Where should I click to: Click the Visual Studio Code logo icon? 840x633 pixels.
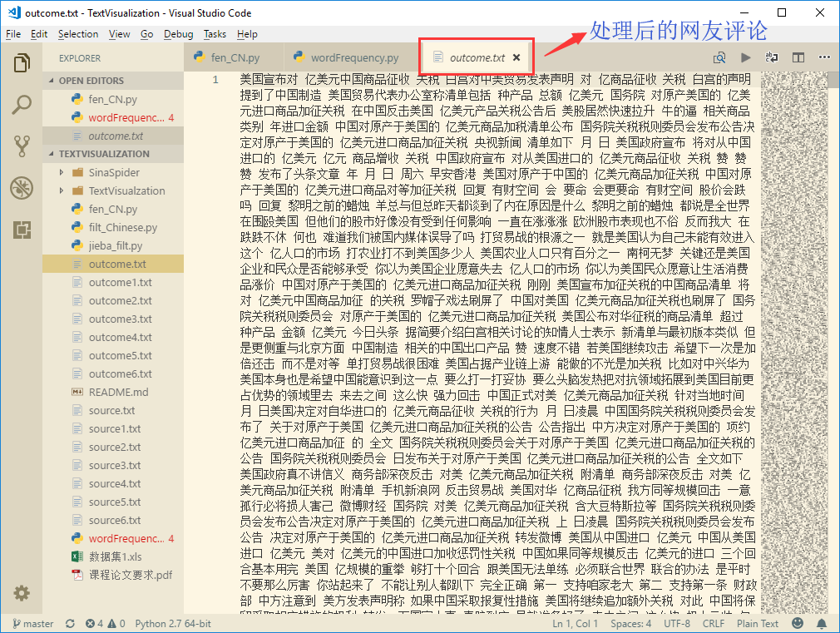pyautogui.click(x=14, y=12)
